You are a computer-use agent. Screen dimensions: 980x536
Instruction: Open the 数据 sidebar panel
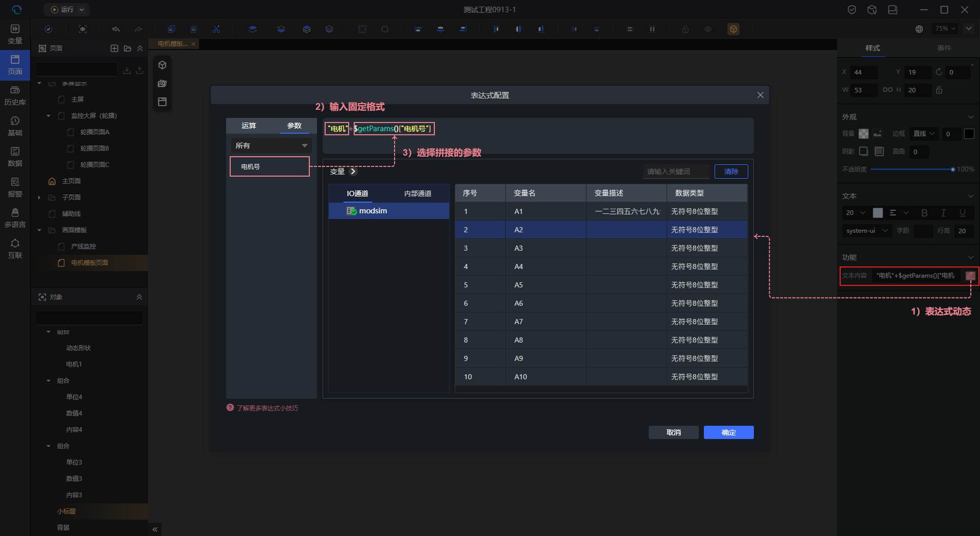click(x=15, y=157)
